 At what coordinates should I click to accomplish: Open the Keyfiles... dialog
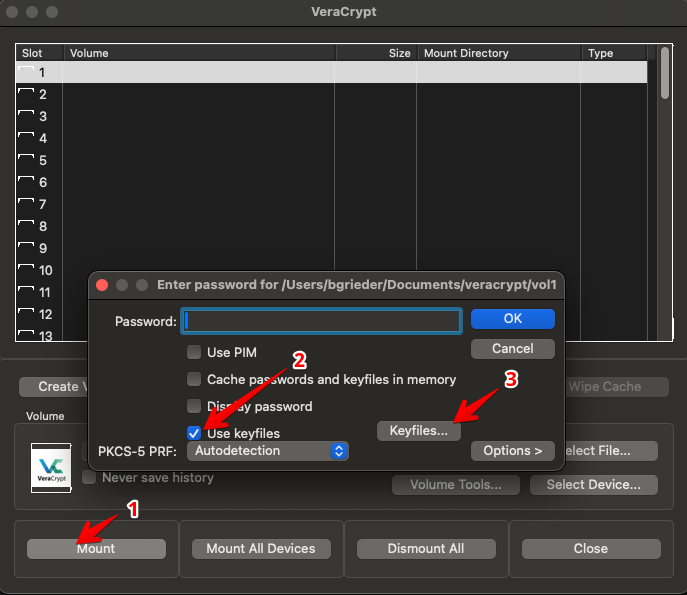419,431
